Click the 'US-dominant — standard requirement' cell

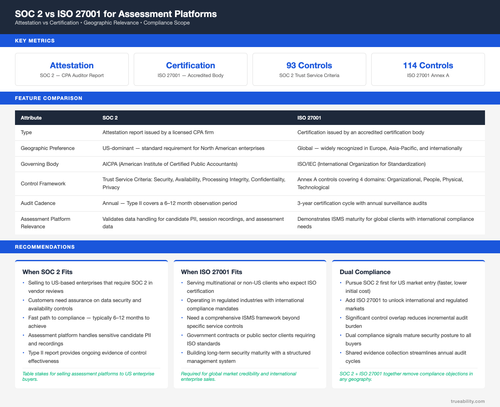183,148
